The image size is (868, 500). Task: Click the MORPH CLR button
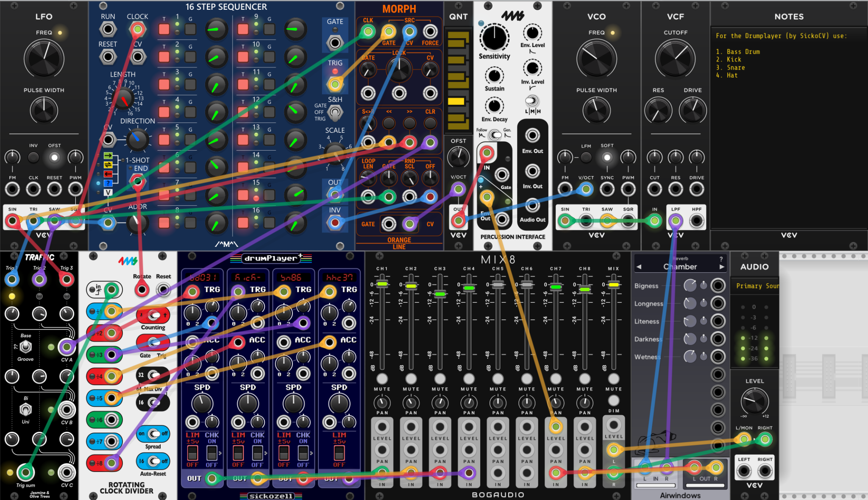tap(430, 123)
